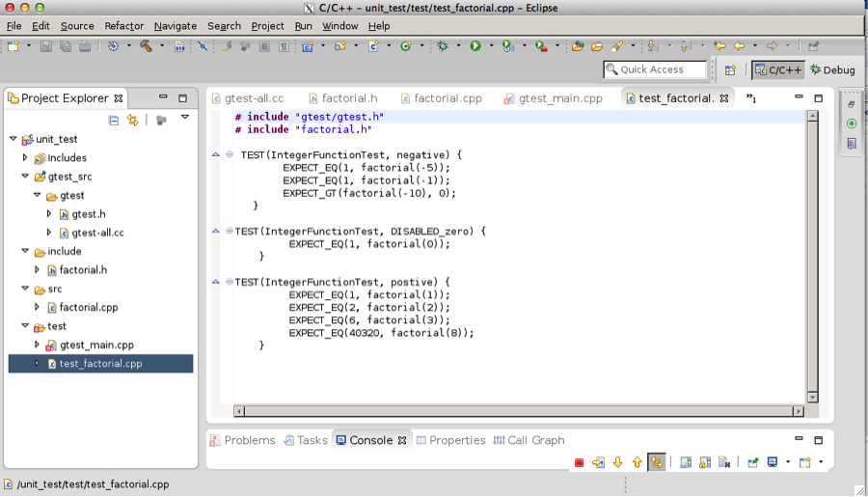Toggle the highlighted Console arrows button
This screenshot has width=868, height=497.
pyautogui.click(x=657, y=462)
